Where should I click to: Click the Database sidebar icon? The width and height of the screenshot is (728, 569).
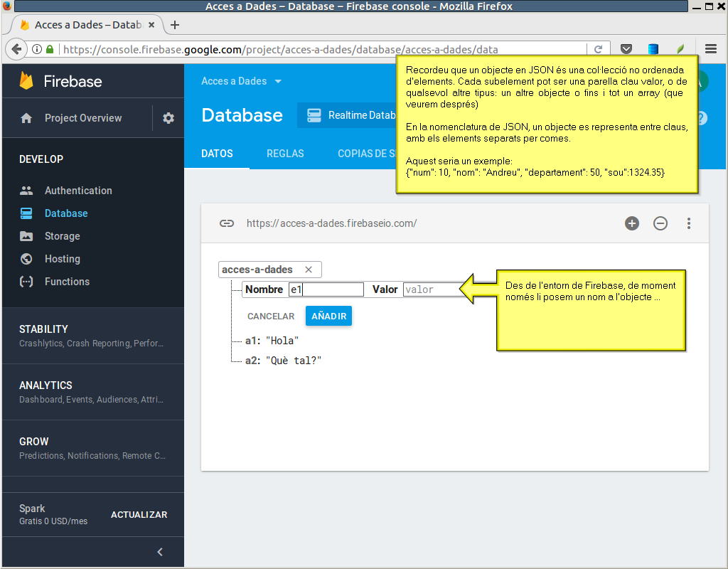pyautogui.click(x=26, y=213)
